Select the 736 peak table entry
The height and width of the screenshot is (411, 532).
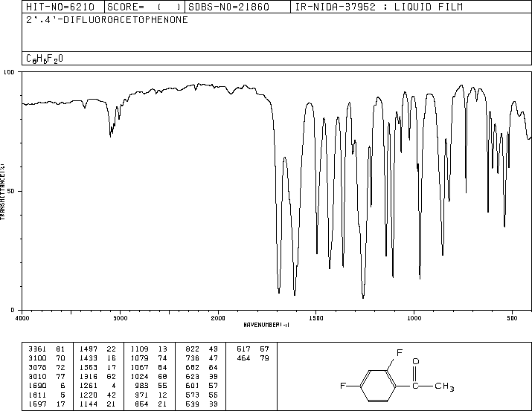(x=202, y=358)
